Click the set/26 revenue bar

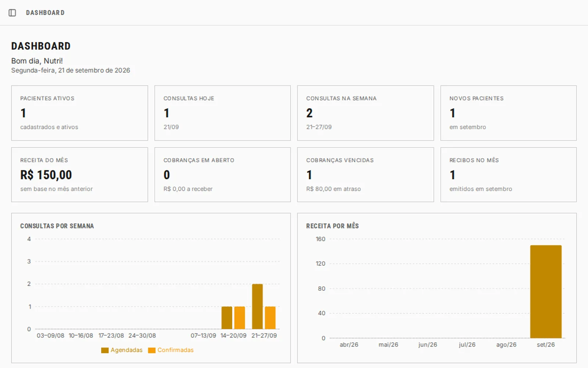point(546,291)
